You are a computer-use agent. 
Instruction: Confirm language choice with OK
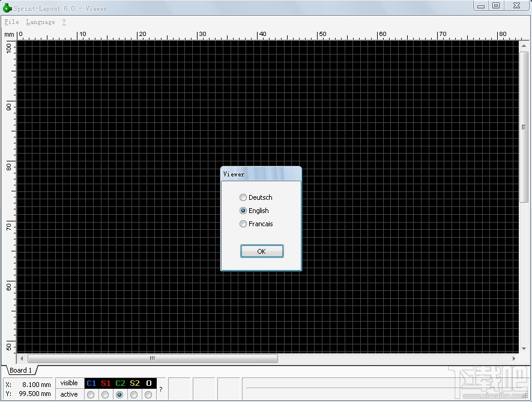click(x=261, y=251)
